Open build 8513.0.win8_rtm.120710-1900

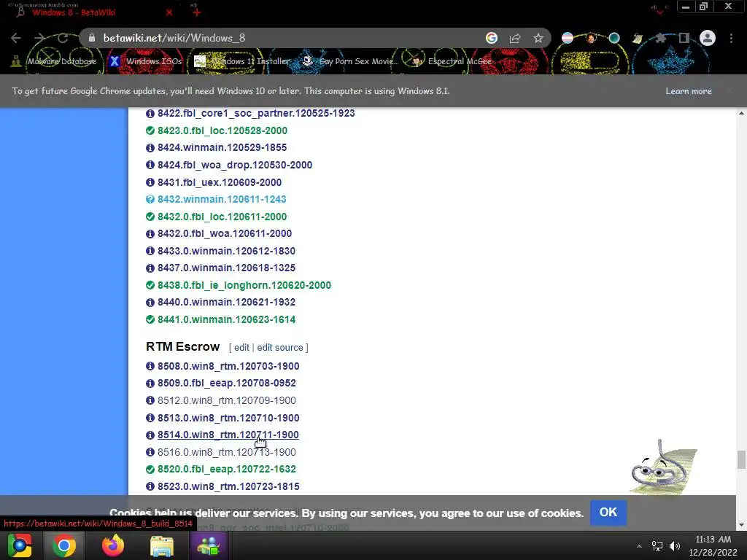coord(228,418)
